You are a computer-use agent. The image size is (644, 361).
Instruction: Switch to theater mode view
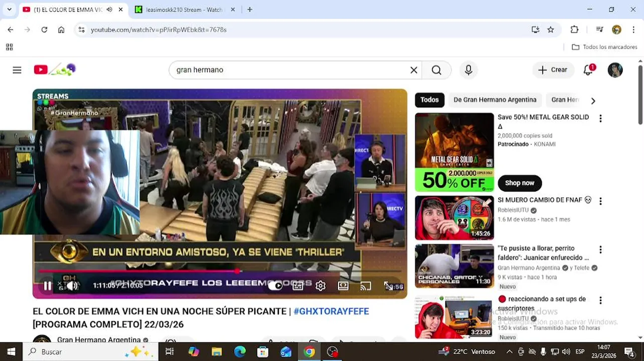(343, 286)
